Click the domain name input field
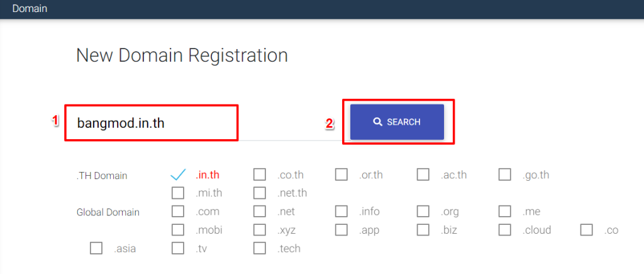This screenshot has width=644, height=274. point(151,123)
